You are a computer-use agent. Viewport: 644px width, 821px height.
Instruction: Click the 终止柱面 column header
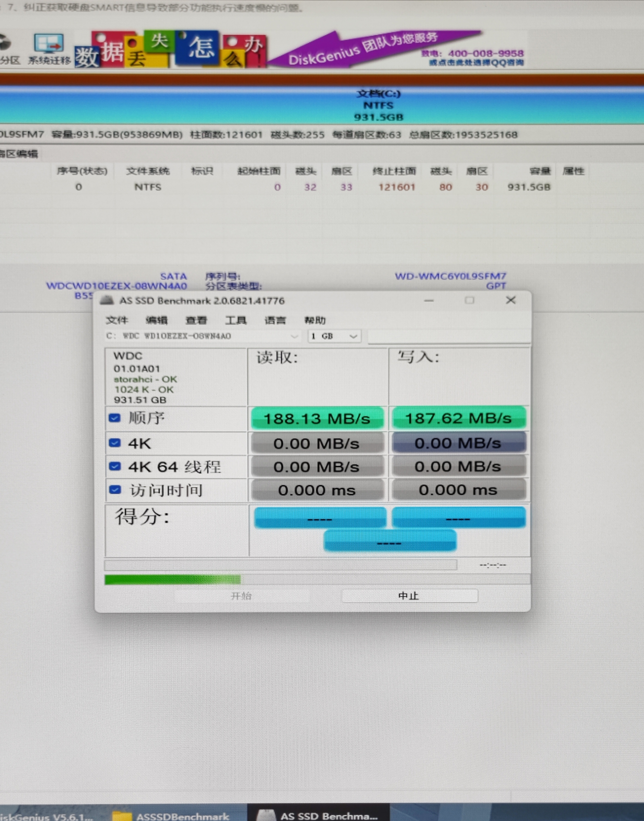(394, 171)
